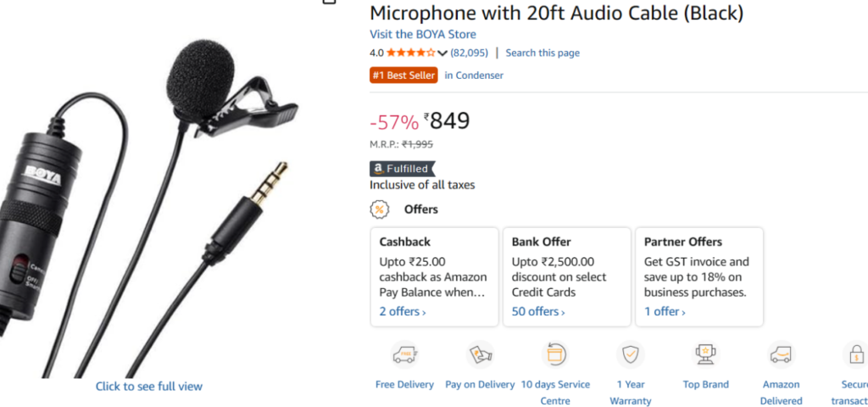868x407 pixels.
Task: Click the Pay on Delivery icon
Action: (480, 354)
